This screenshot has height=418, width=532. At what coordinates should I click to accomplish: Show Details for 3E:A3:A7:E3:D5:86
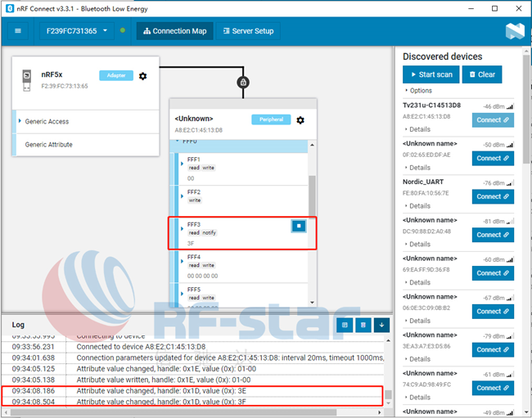click(417, 359)
